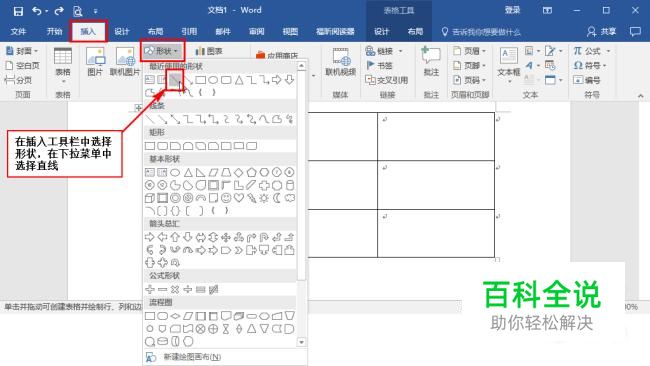650x366 pixels.
Task: Select the trapezoid basic shape
Action: point(226,172)
